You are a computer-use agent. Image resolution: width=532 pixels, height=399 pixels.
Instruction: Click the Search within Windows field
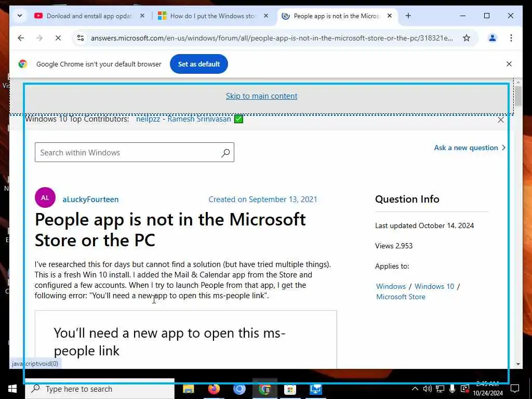135,152
